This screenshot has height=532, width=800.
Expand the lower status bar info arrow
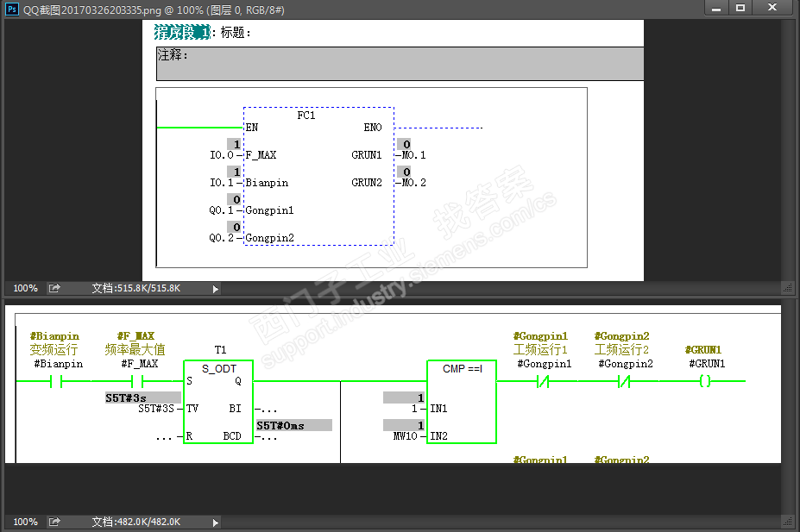point(216,522)
